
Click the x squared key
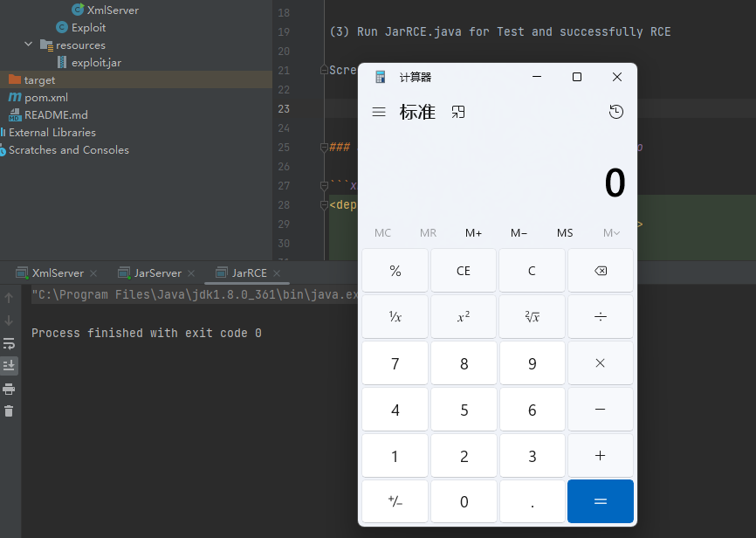pyautogui.click(x=464, y=316)
